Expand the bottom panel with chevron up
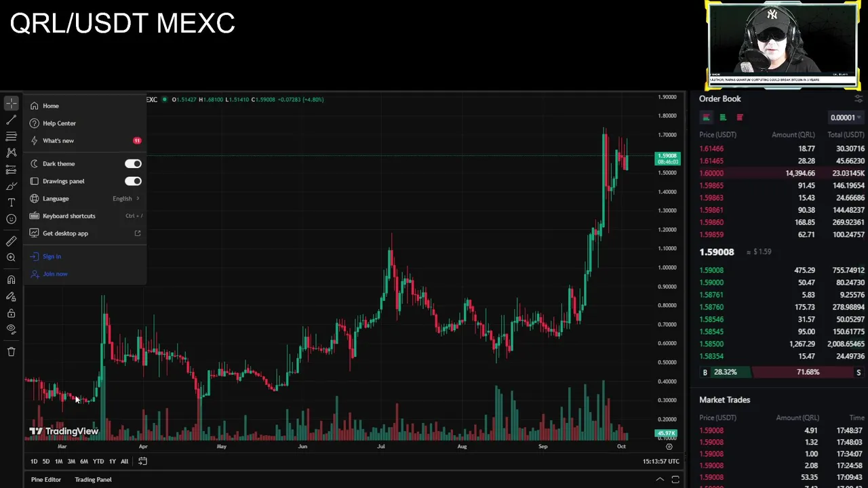The width and height of the screenshot is (868, 488). coord(660,480)
